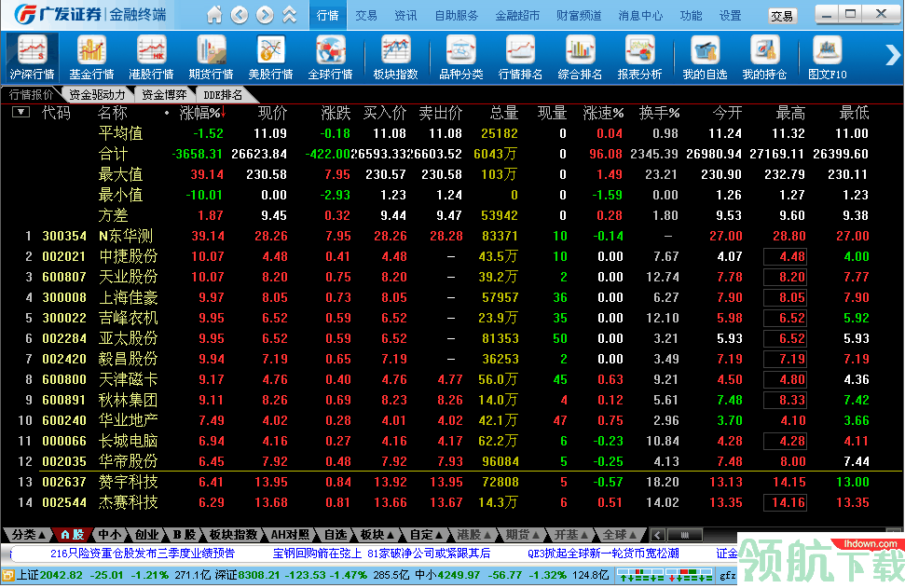Open news link 宝钢回购箭在弦上
The width and height of the screenshot is (905, 588).
[x=317, y=554]
